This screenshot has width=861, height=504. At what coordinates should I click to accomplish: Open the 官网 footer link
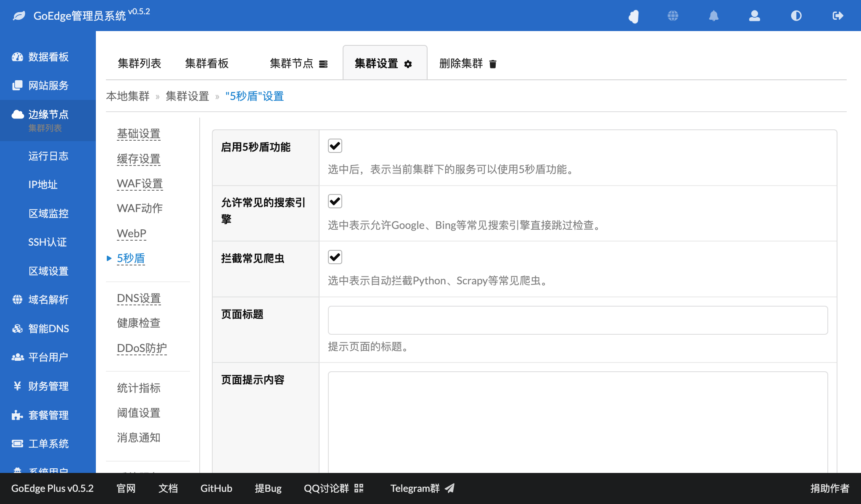(126, 488)
